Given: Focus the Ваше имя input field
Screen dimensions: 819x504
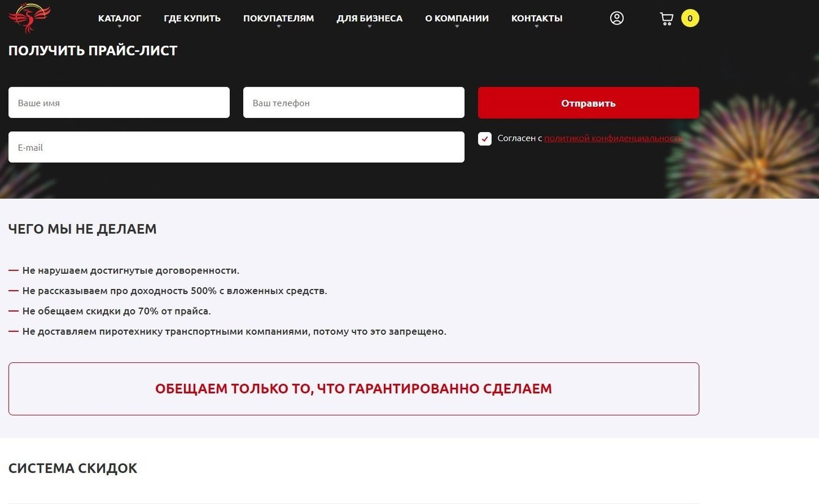Looking at the screenshot, I should tap(119, 103).
